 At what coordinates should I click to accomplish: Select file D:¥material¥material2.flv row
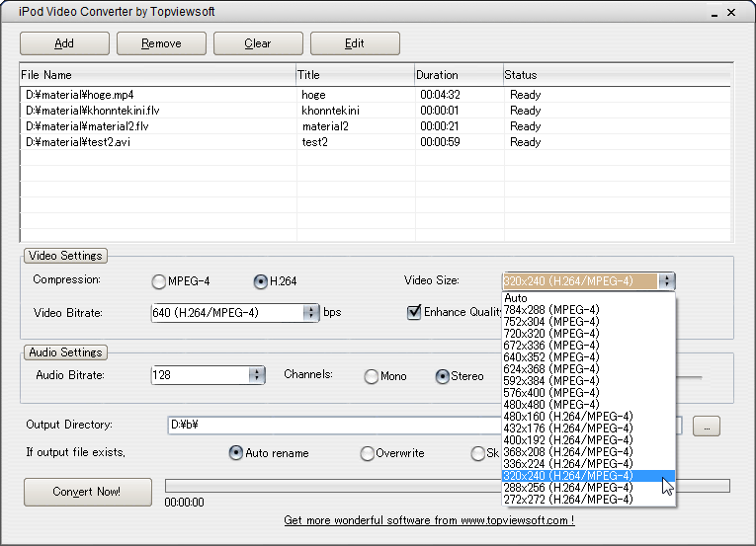click(376, 126)
